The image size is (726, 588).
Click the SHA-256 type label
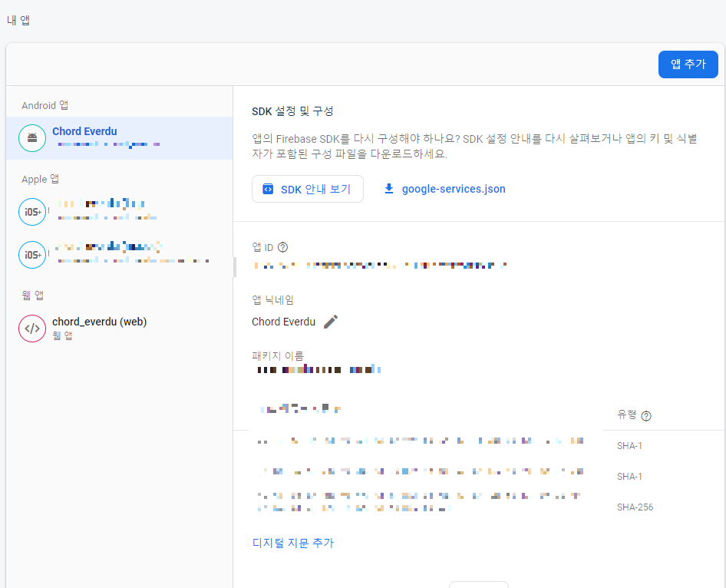635,507
